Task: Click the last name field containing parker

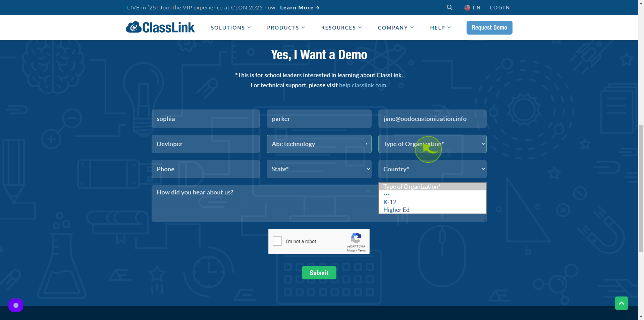Action: point(319,119)
